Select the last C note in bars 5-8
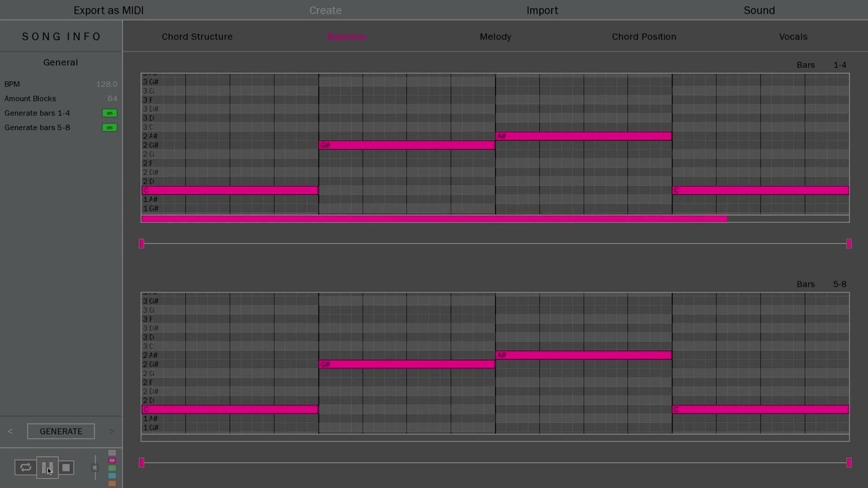 (x=761, y=409)
